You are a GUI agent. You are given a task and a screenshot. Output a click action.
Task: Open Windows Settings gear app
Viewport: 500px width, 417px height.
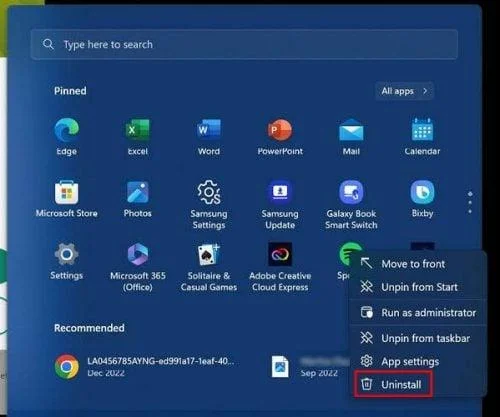click(x=67, y=261)
